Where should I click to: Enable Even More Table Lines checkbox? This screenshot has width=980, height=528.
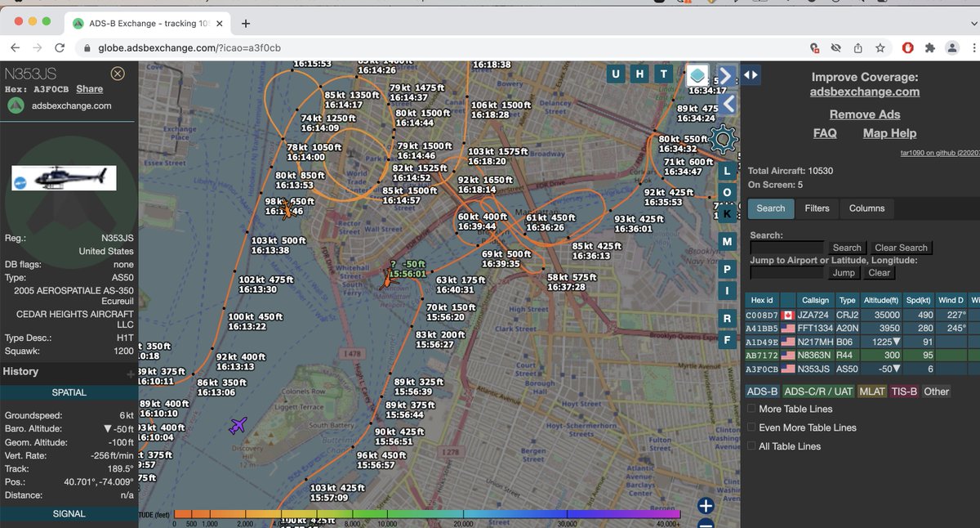(752, 427)
